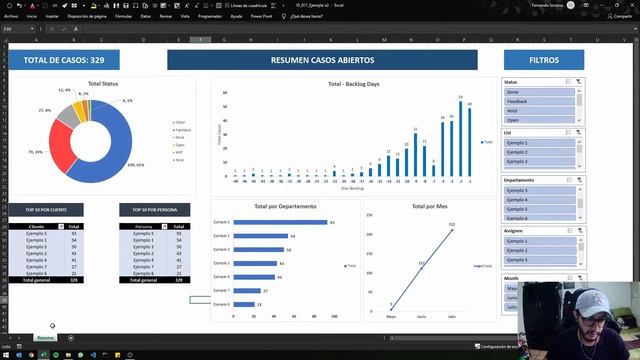640x360 pixels.
Task: Open the yellow sticky notes taskbar icon
Action: [x=118, y=355]
